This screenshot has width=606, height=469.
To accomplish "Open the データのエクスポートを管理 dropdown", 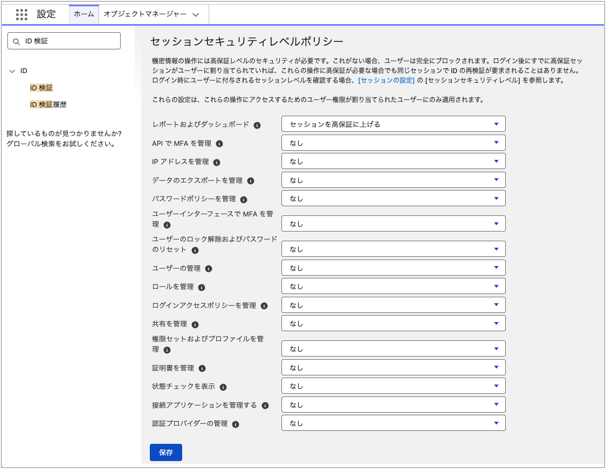I will click(393, 180).
